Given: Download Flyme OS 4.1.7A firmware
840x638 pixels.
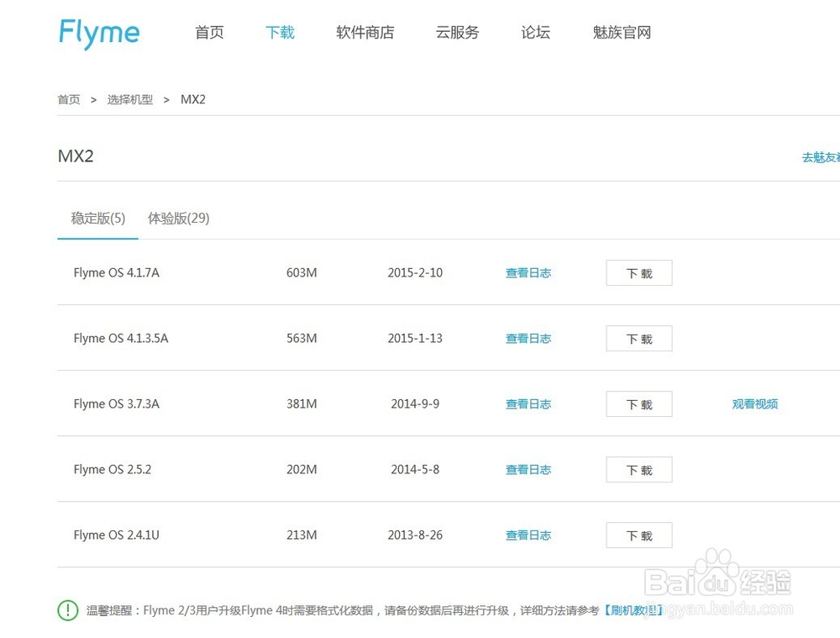Looking at the screenshot, I should pyautogui.click(x=638, y=272).
